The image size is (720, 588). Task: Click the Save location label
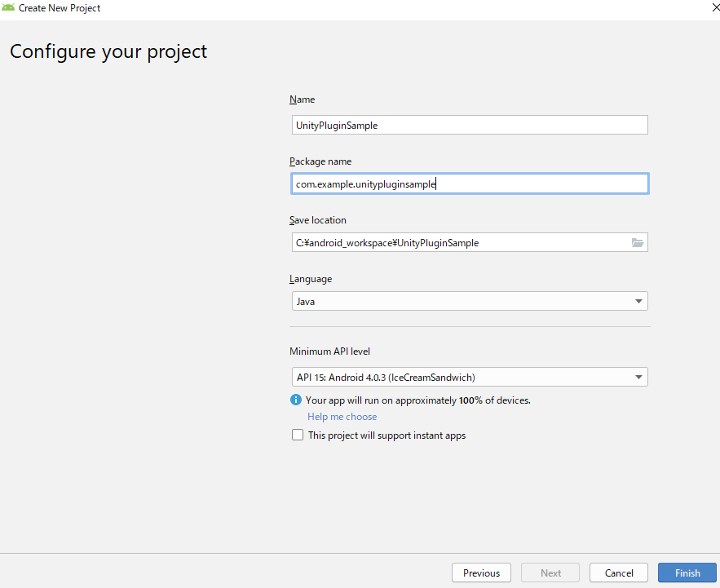pos(317,220)
